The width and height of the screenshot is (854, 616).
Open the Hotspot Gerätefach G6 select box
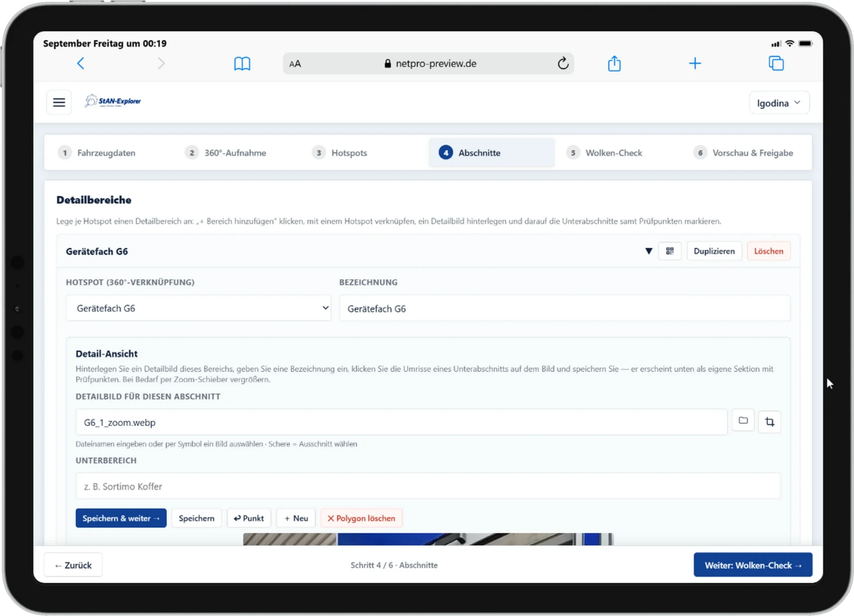[x=199, y=308]
